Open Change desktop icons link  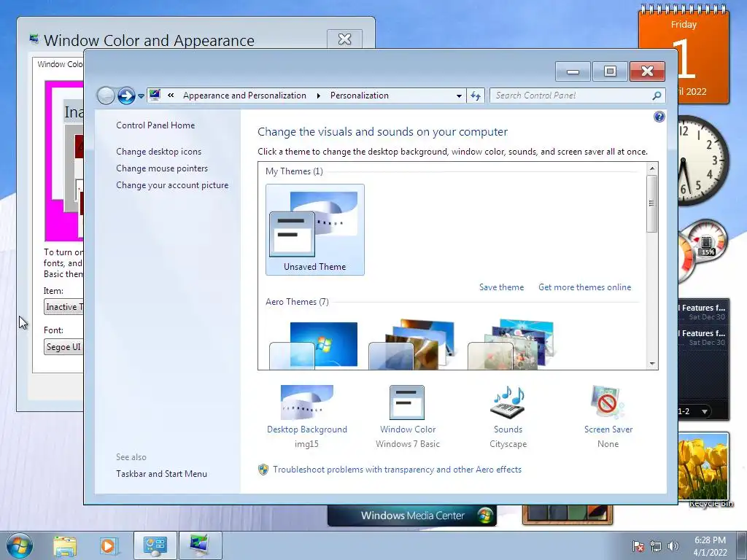(x=158, y=152)
